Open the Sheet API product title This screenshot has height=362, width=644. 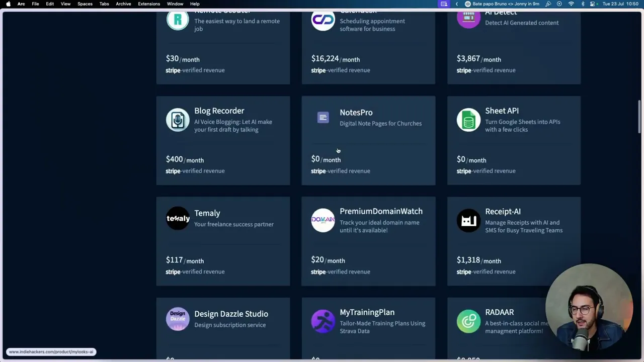click(x=502, y=111)
